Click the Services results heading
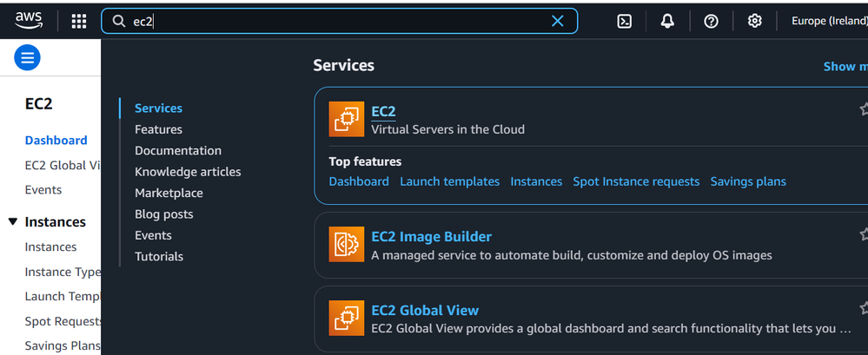 tap(344, 65)
